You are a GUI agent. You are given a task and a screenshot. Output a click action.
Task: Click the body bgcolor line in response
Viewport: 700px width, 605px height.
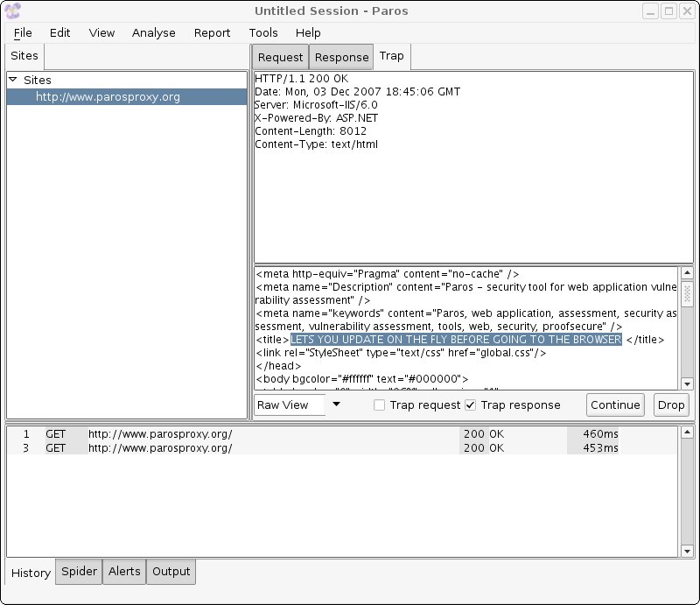(362, 379)
